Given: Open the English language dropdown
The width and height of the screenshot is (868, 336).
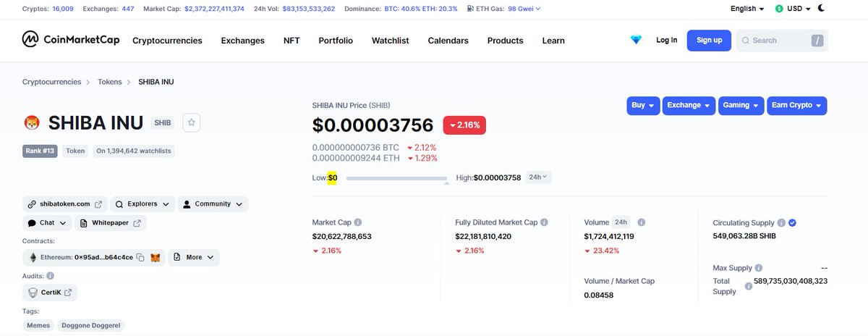Looking at the screenshot, I should click(x=747, y=9).
